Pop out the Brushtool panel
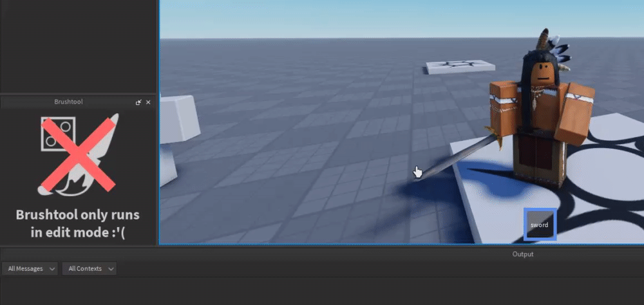644x305 pixels. coord(138,102)
